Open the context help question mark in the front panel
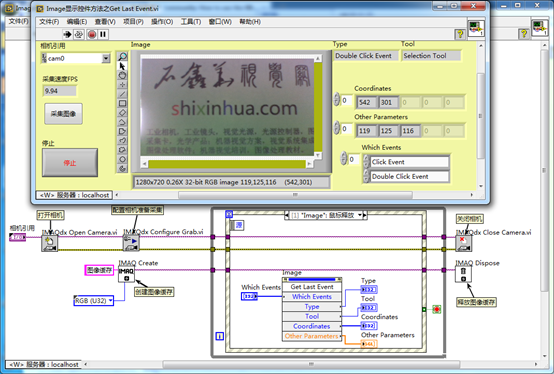The image size is (554, 374). tap(460, 34)
